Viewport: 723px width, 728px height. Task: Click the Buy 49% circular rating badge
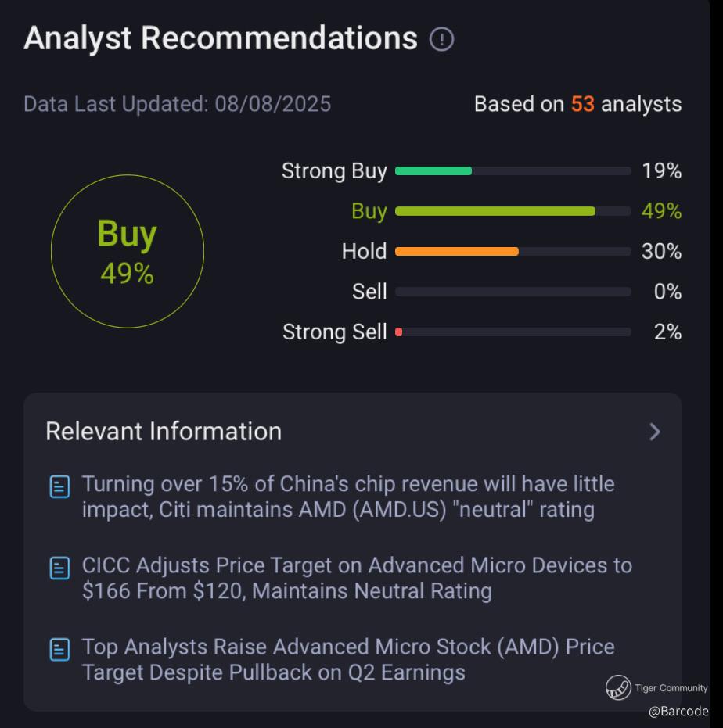tap(128, 251)
